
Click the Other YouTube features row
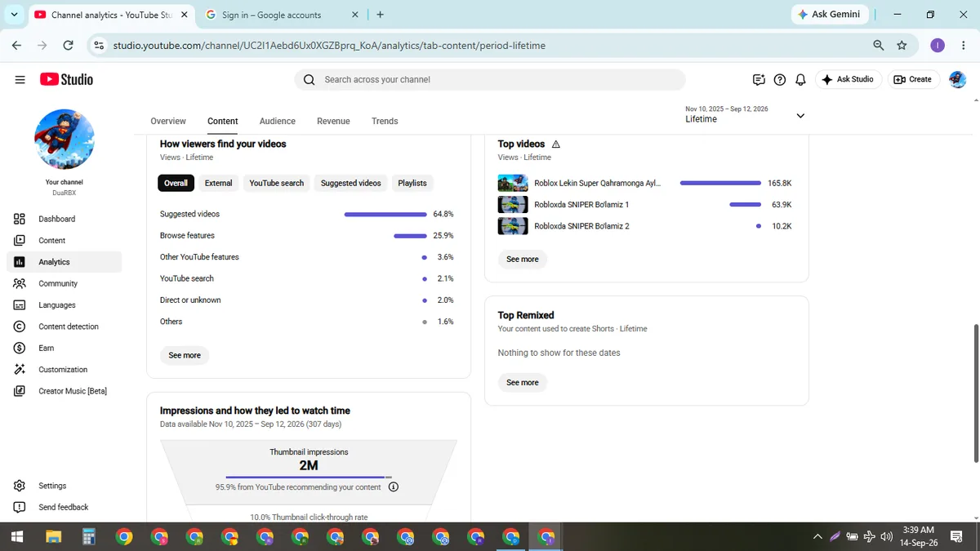(x=306, y=257)
